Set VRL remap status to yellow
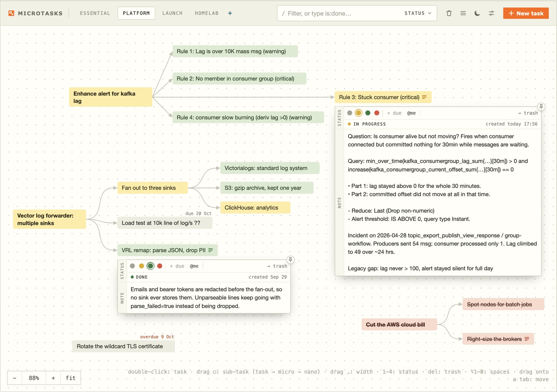Screen dimensions: 557x392 [141, 266]
